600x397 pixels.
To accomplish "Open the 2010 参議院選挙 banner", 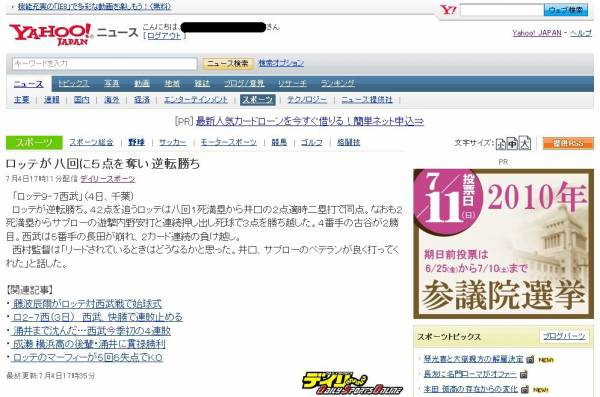I will click(503, 243).
